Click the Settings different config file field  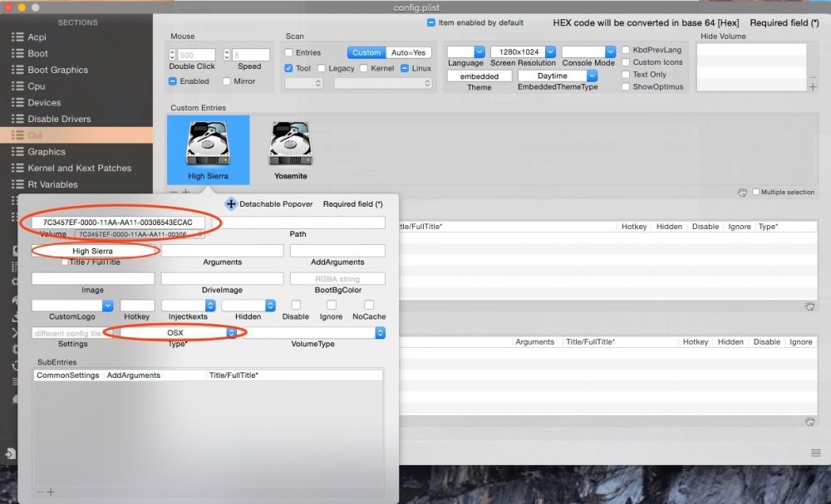click(x=72, y=333)
